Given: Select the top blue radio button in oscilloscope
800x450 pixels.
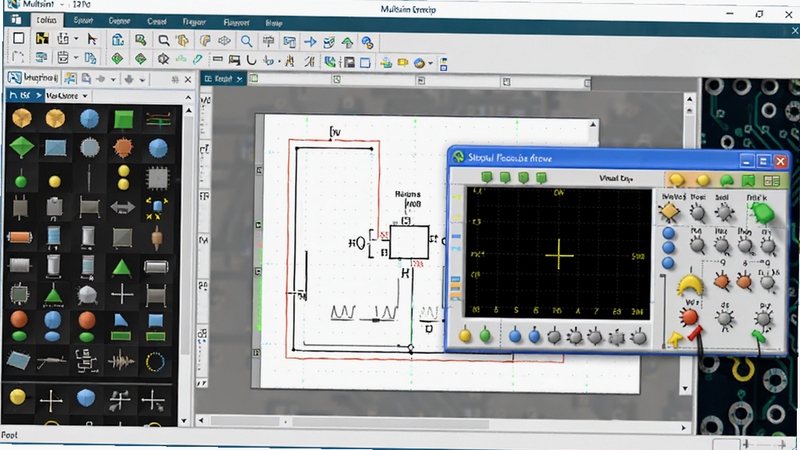Looking at the screenshot, I should click(669, 233).
